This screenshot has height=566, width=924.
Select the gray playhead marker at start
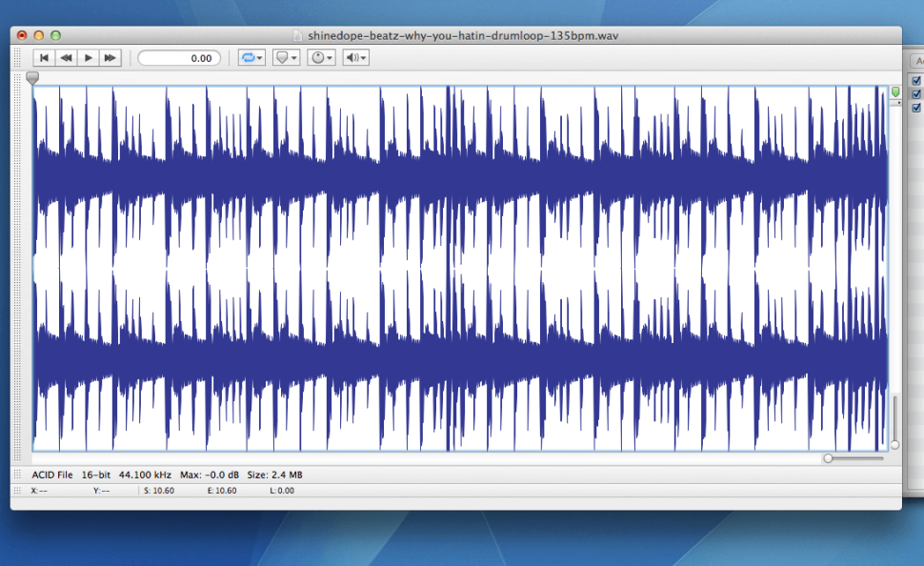33,78
